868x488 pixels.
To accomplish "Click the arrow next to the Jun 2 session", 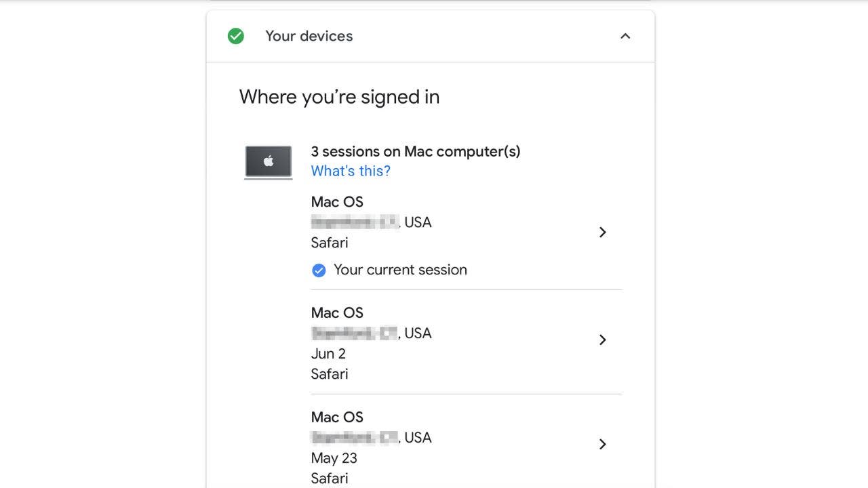I will click(x=602, y=340).
